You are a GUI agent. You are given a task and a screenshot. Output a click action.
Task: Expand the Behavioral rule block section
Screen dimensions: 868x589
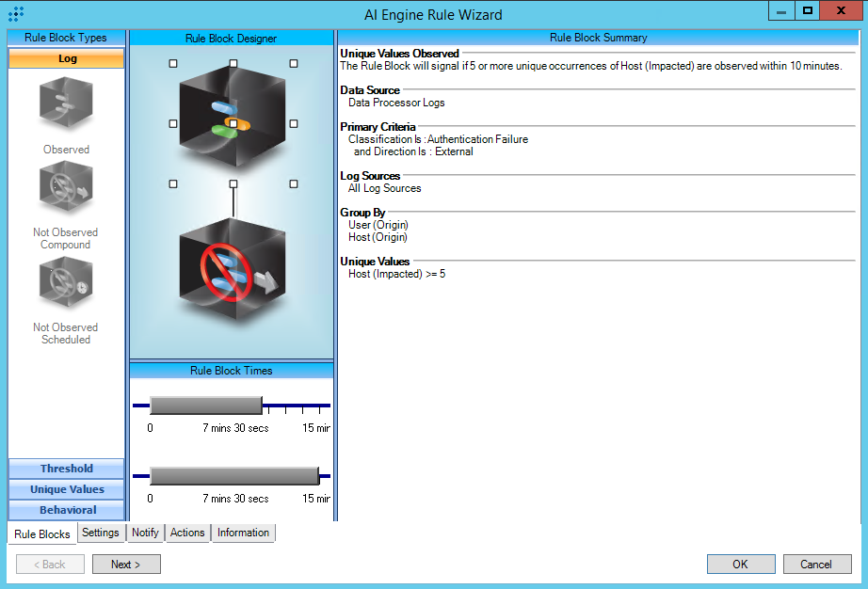point(67,510)
